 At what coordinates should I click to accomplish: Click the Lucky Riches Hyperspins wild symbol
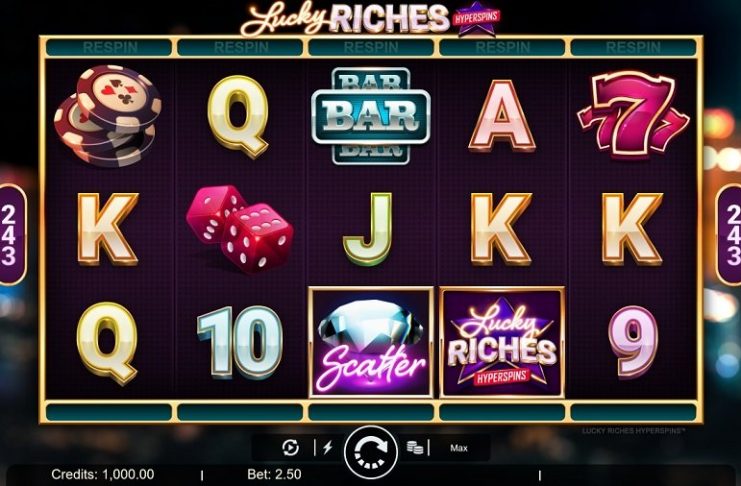502,342
